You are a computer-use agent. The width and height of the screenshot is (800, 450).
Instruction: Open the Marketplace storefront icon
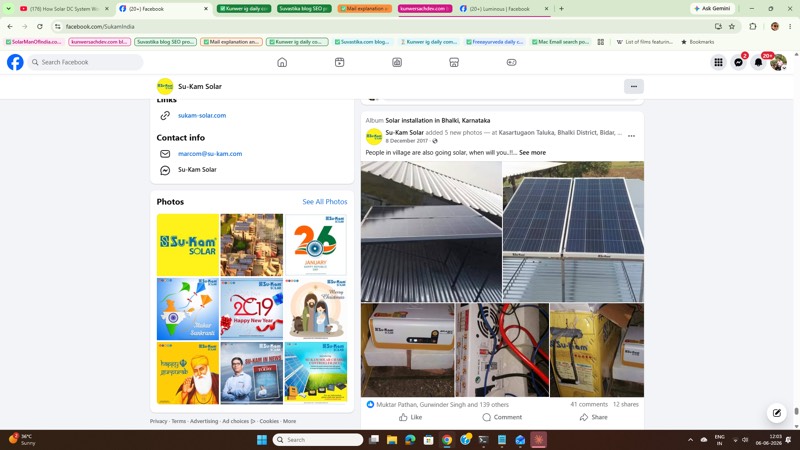coord(454,62)
